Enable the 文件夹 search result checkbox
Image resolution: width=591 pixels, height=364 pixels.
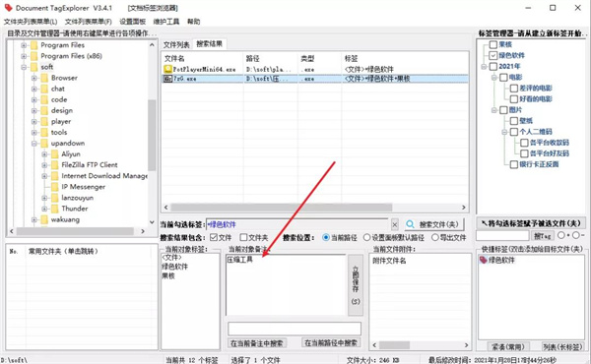click(243, 237)
